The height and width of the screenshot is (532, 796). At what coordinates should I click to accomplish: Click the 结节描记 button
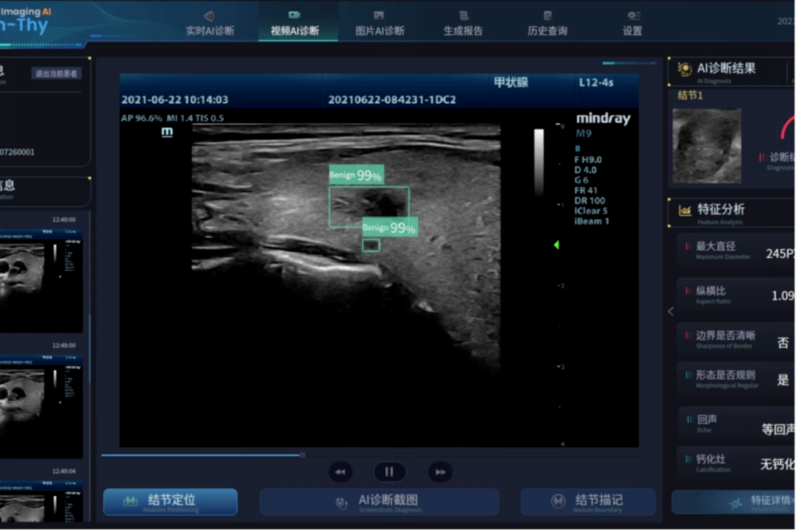coord(588,502)
